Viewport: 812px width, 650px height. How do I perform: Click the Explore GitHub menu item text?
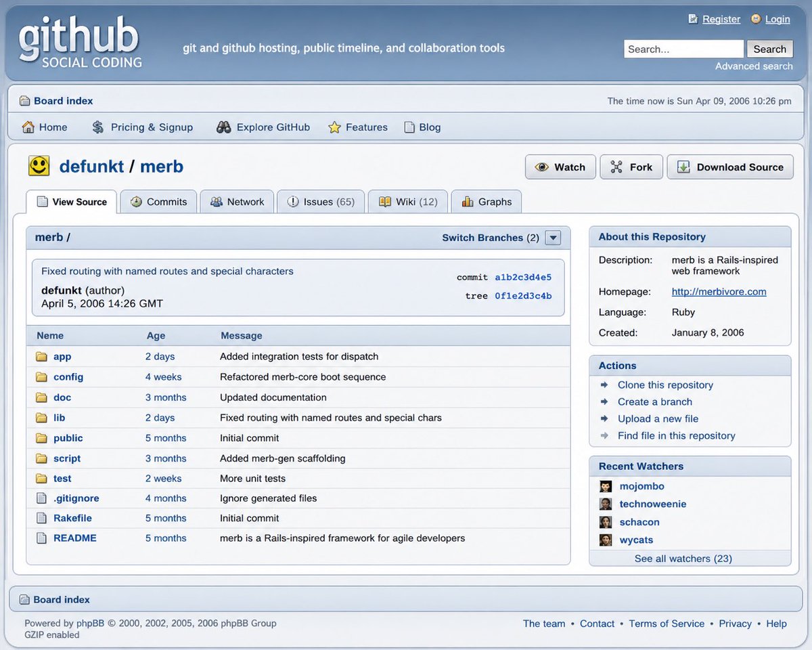click(273, 127)
